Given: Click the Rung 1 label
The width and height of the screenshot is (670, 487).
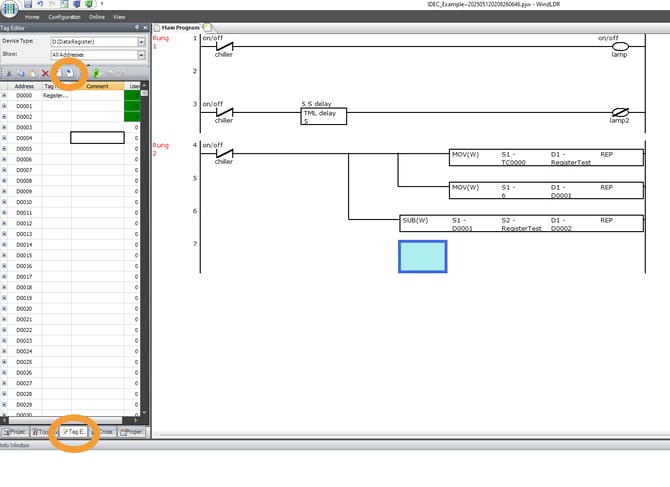Looking at the screenshot, I should (x=161, y=42).
